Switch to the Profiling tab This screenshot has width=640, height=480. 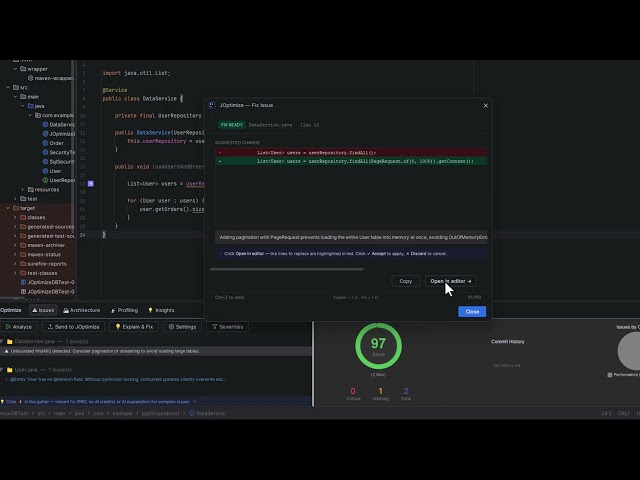(x=124, y=310)
